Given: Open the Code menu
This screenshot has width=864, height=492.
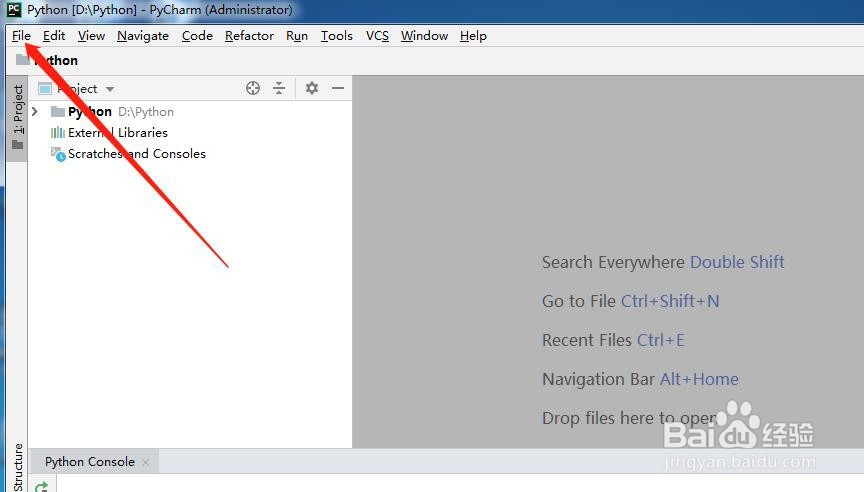Looking at the screenshot, I should [197, 36].
